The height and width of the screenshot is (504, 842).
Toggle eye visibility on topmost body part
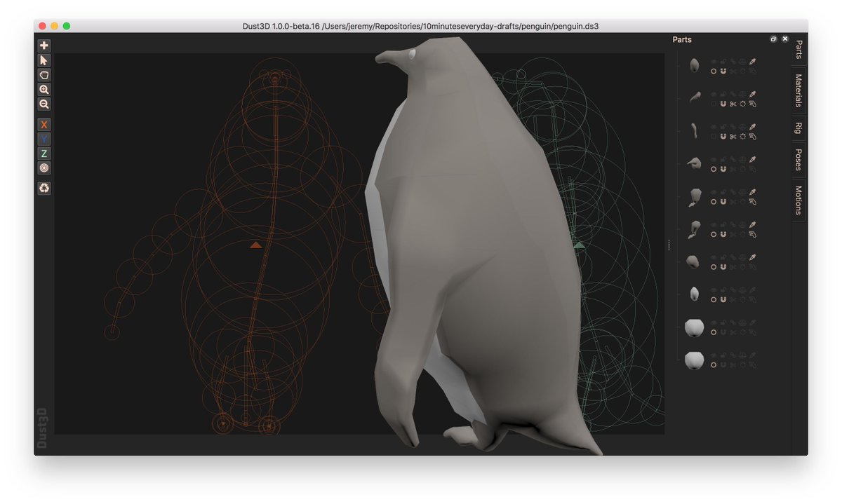click(714, 62)
